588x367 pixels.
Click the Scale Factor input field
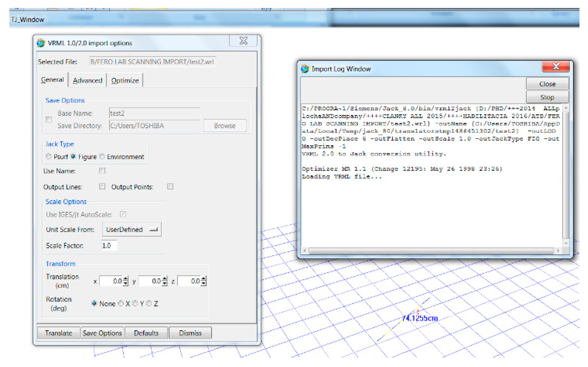coord(109,245)
